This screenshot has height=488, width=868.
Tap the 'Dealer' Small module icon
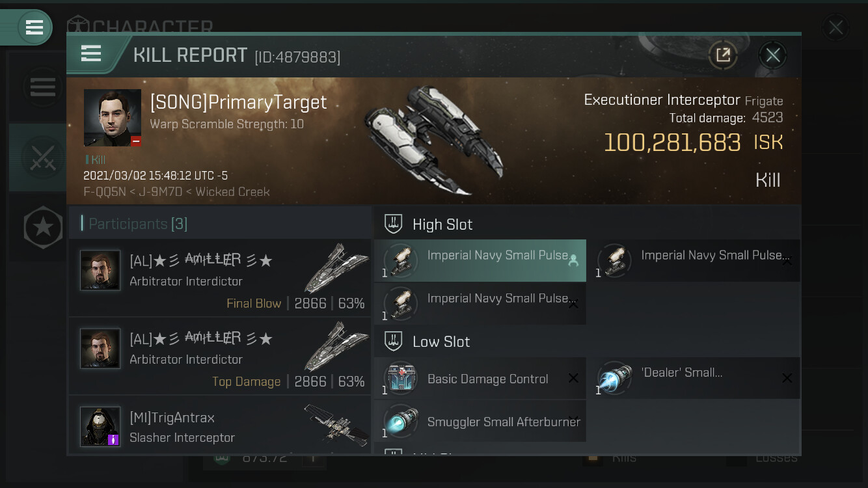click(615, 379)
